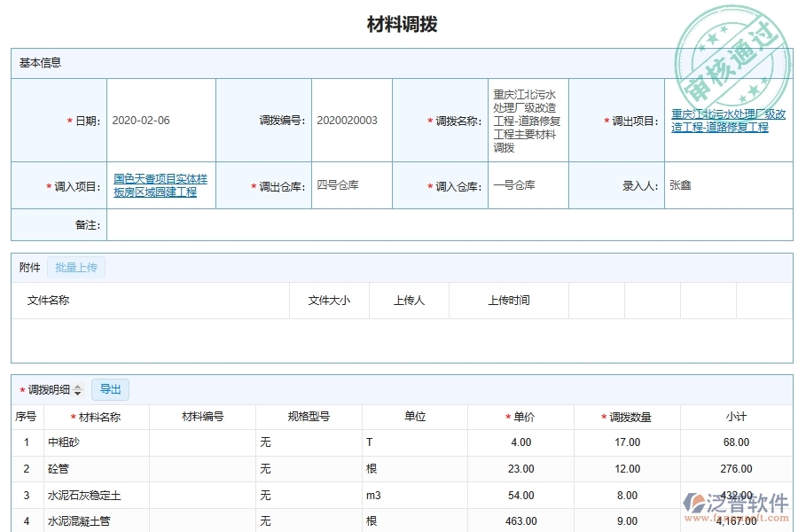Click the ascending sort arrow beside 调拨明细
The image size is (798, 532).
coord(78,386)
